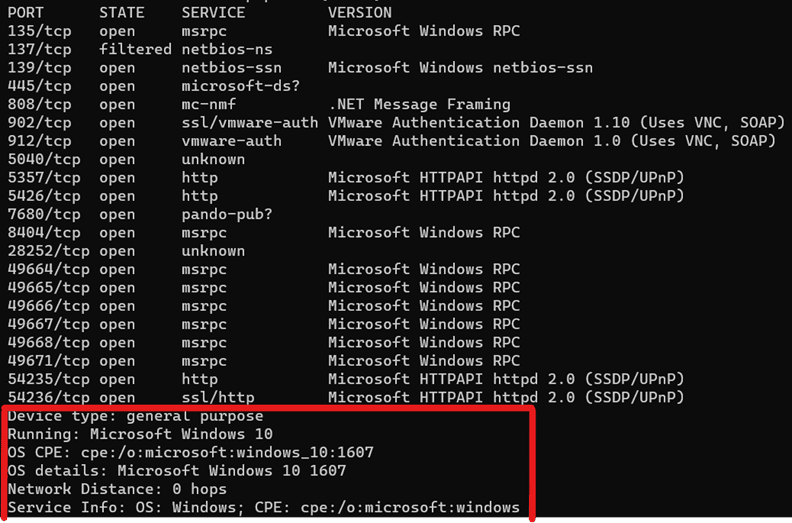Screen dimensions: 792x523
Task: Select the 135/tcp port entry
Action: (40, 31)
